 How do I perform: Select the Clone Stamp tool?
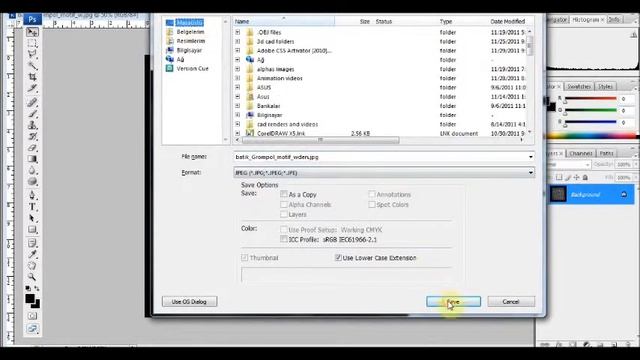coord(32,125)
